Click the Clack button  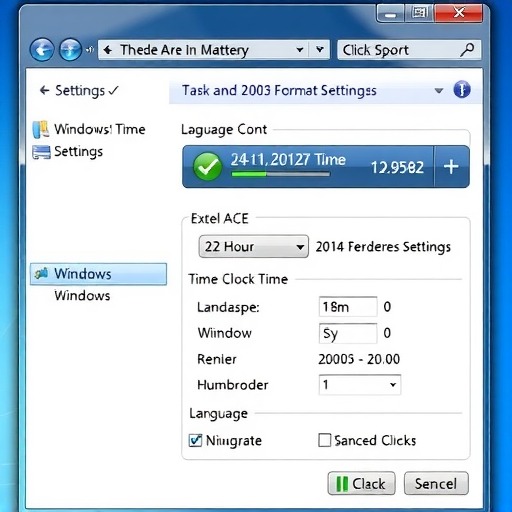tap(362, 483)
